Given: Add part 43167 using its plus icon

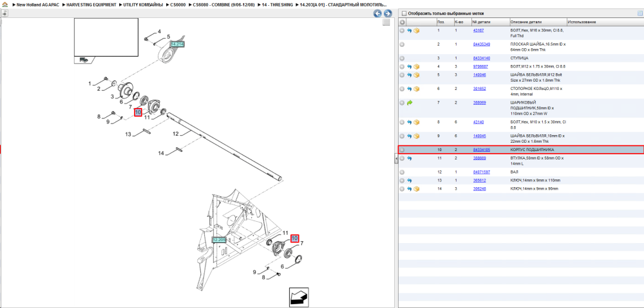Looking at the screenshot, I should pos(402,30).
